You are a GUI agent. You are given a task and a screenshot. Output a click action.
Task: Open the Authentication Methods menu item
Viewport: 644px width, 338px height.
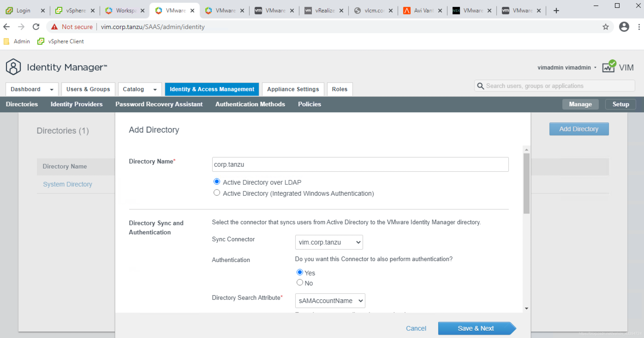(x=250, y=104)
